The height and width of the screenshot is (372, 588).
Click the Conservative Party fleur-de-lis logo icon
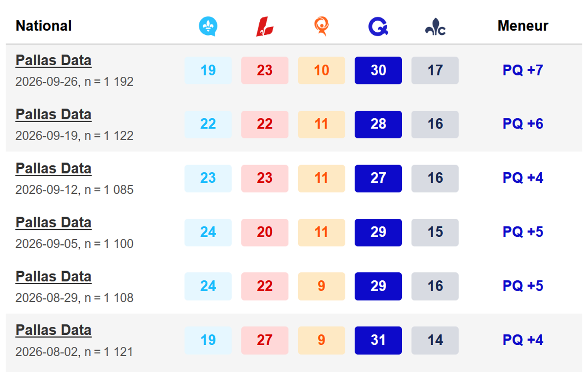[x=435, y=28]
